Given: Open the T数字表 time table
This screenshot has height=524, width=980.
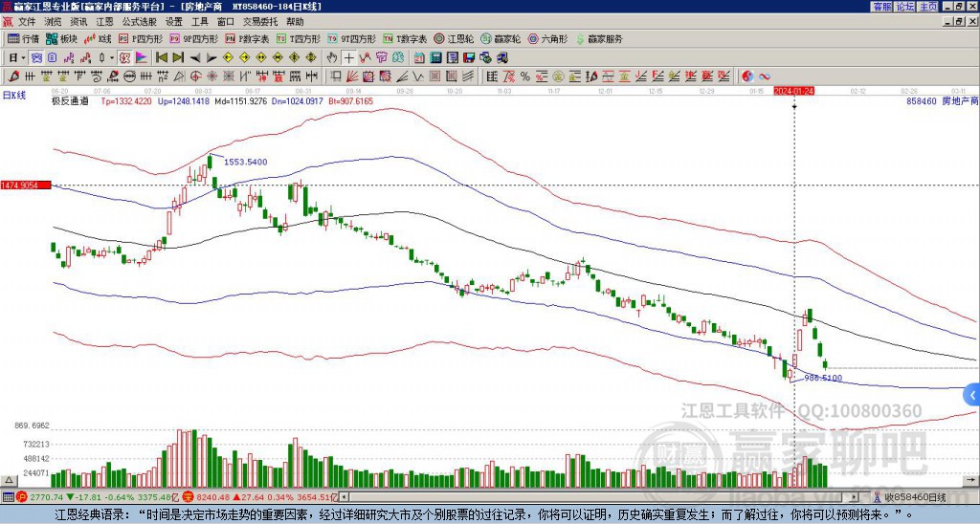Looking at the screenshot, I should (405, 38).
